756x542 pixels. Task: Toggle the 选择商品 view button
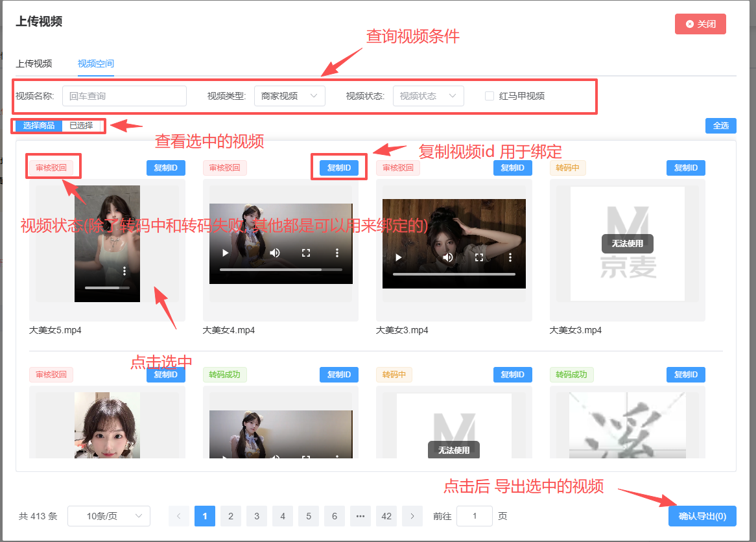(39, 126)
